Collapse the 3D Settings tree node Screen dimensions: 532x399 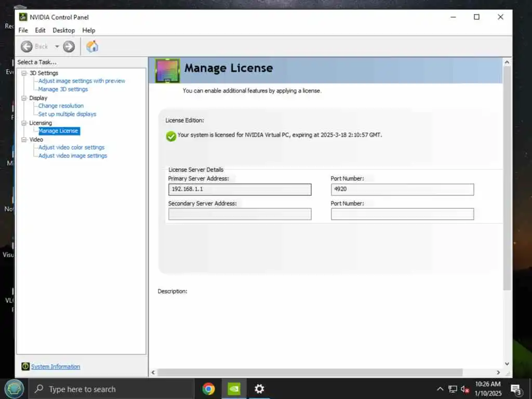[x=24, y=73]
